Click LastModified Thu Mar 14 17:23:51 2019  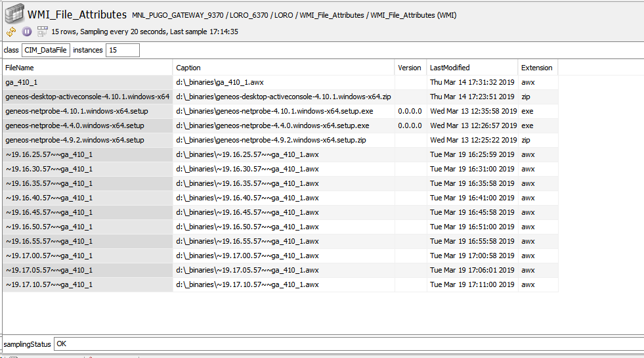pyautogui.click(x=472, y=97)
